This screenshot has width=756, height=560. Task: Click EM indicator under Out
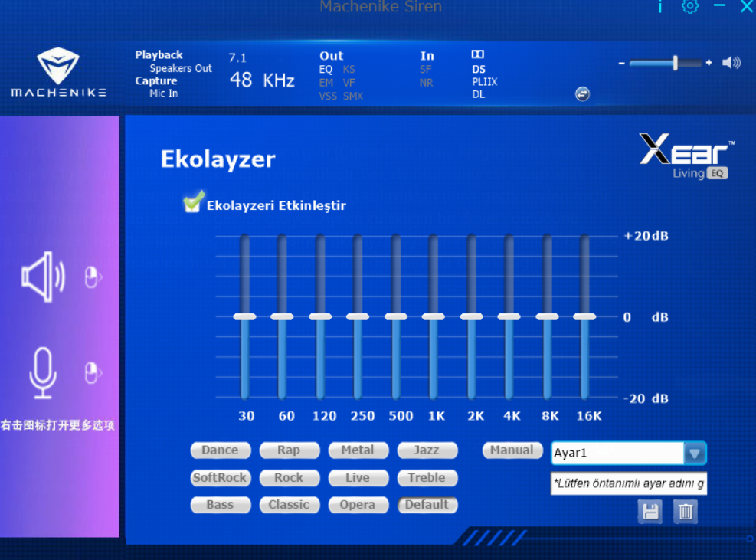[326, 83]
